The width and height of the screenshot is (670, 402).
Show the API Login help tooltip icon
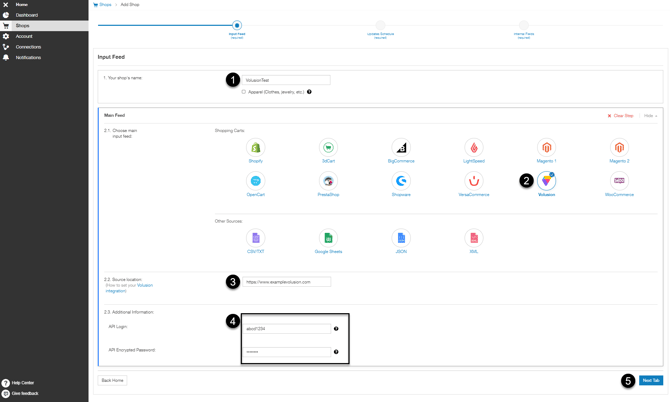336,329
